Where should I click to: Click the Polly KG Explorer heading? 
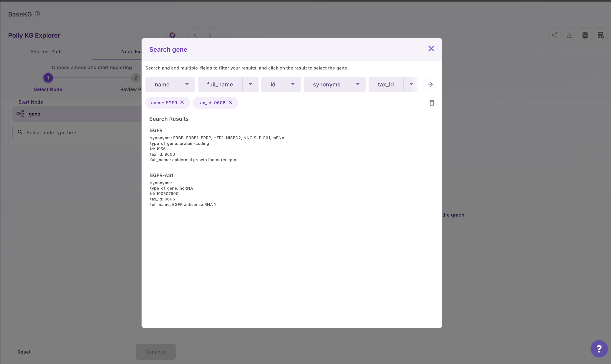coord(34,35)
